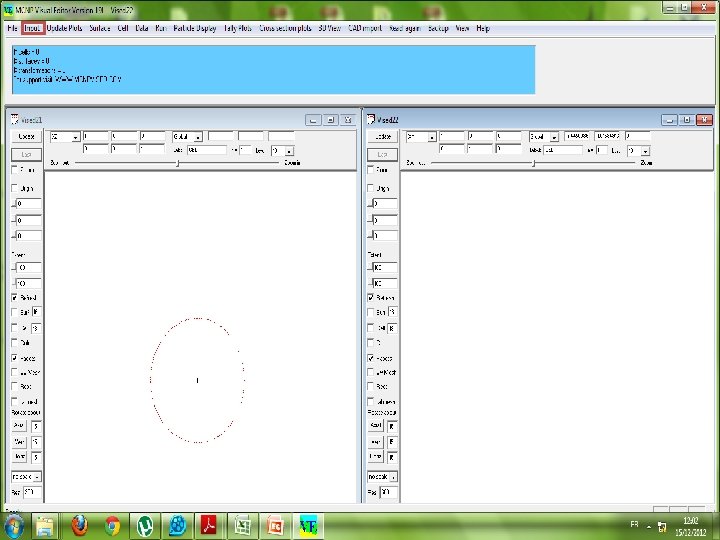This screenshot has width=720, height=540.
Task: Open the Excel taskbar icon
Action: pyautogui.click(x=242, y=525)
